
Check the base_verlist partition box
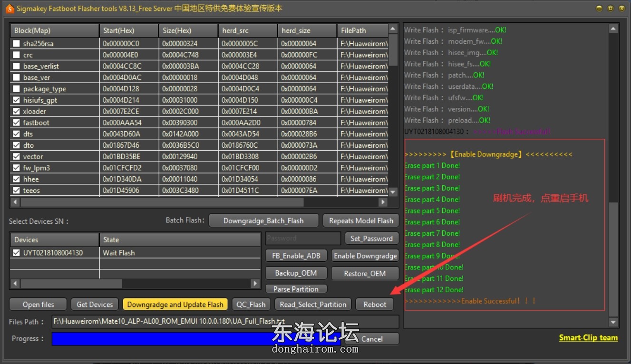click(x=17, y=67)
